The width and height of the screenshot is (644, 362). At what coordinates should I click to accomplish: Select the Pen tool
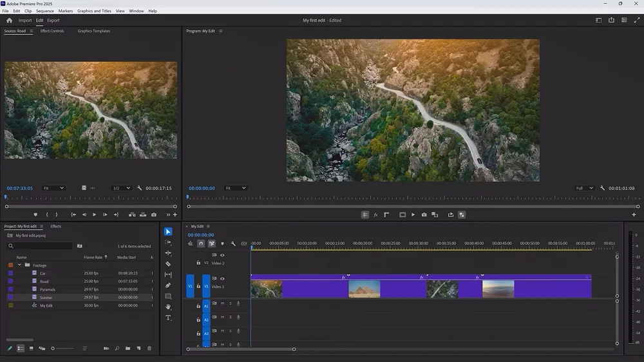168,285
